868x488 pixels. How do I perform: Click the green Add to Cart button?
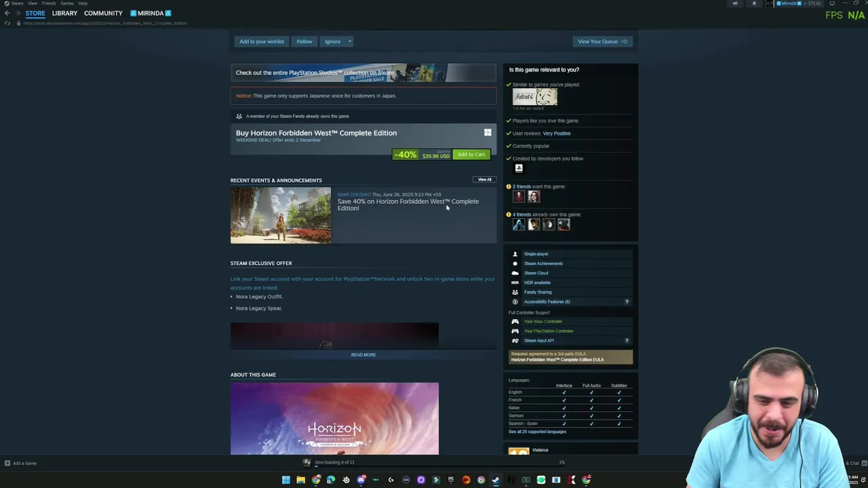pos(471,155)
